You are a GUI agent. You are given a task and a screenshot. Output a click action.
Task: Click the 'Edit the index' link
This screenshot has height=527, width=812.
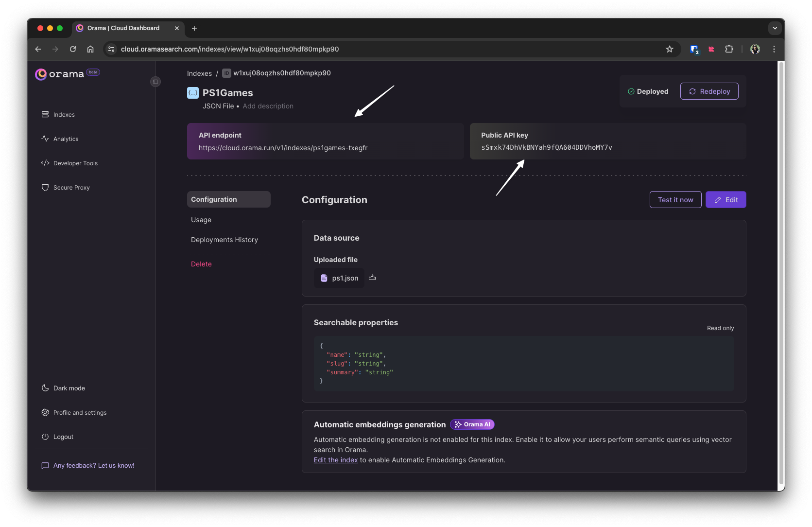(x=336, y=460)
